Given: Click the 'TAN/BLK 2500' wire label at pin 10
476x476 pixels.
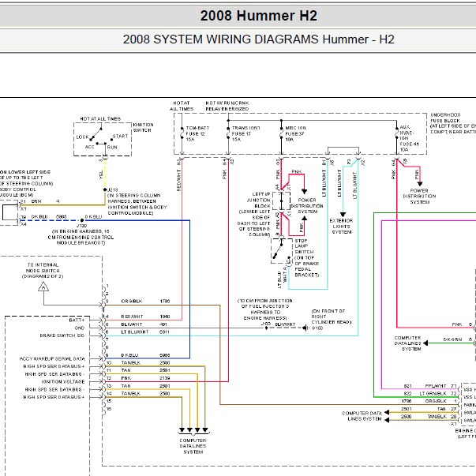Looking at the screenshot, I should (x=145, y=363).
